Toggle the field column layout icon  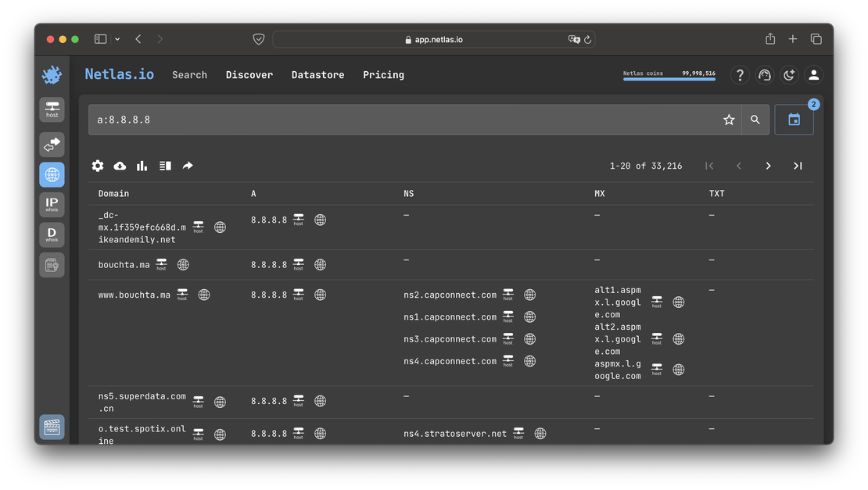tap(165, 166)
